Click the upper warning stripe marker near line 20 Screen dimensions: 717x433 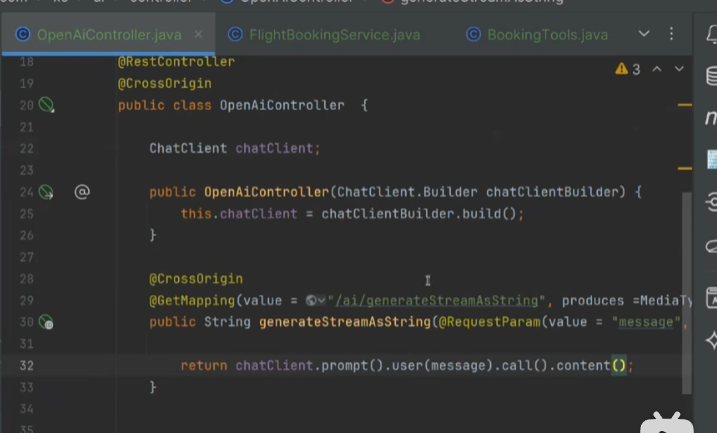pos(685,105)
